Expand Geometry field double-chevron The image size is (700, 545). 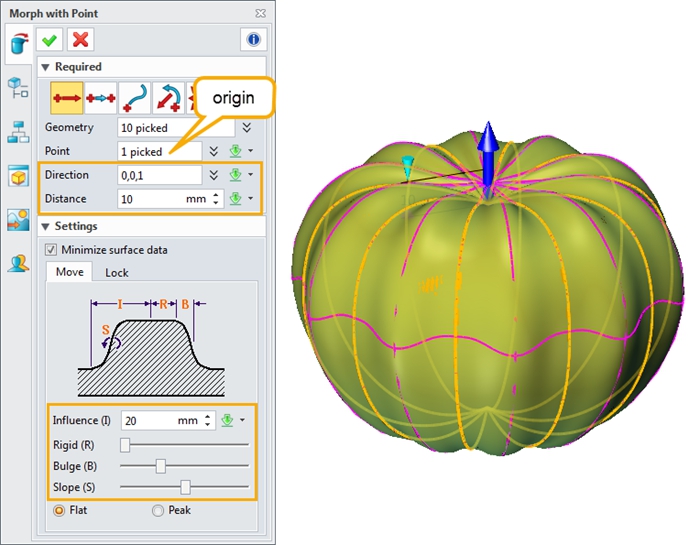click(246, 128)
